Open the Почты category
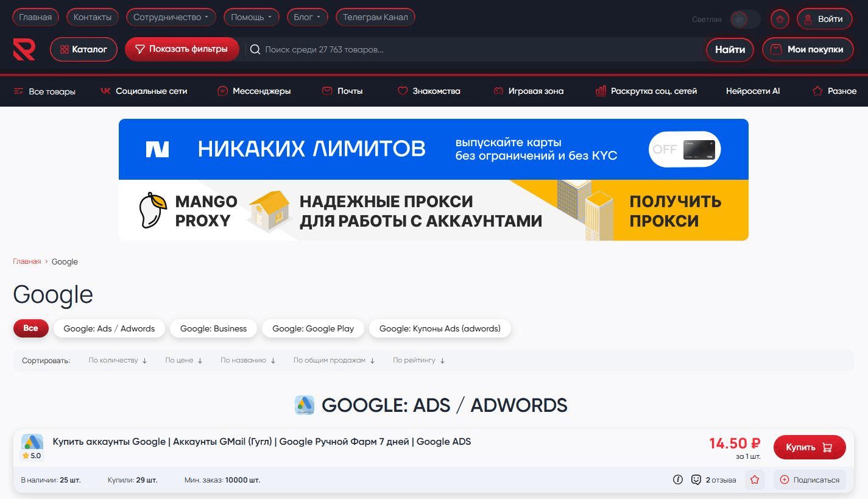The width and height of the screenshot is (868, 499). click(x=342, y=91)
